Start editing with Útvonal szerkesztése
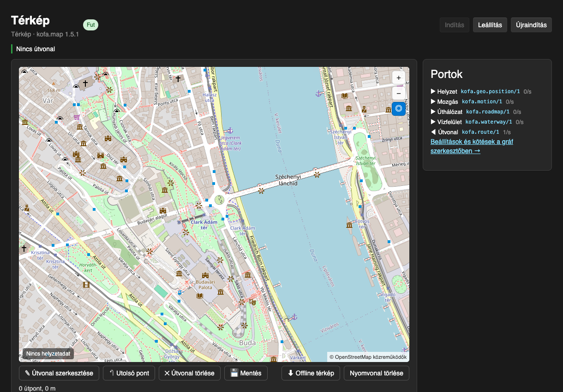Viewport: 563px width, 392px height. pos(59,373)
